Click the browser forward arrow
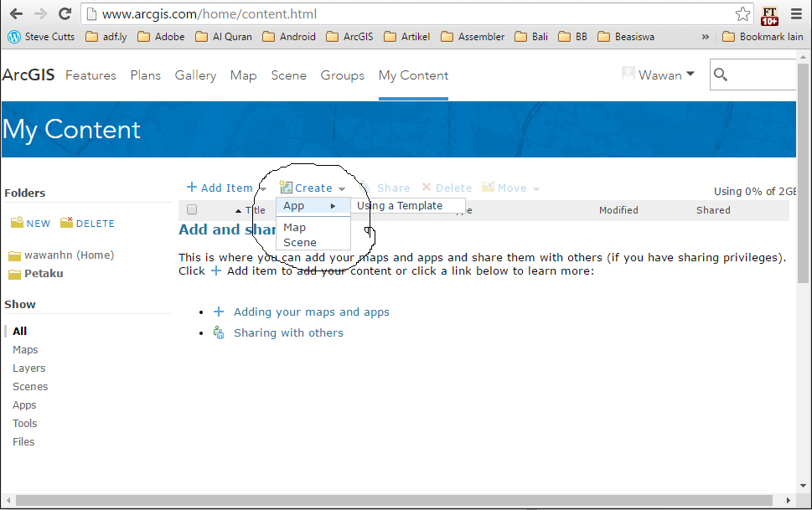 40,14
